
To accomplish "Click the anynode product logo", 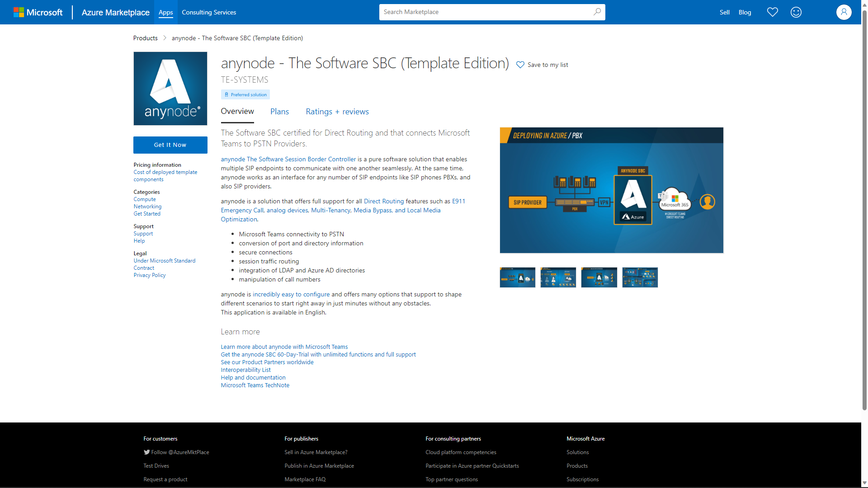I will click(x=170, y=89).
